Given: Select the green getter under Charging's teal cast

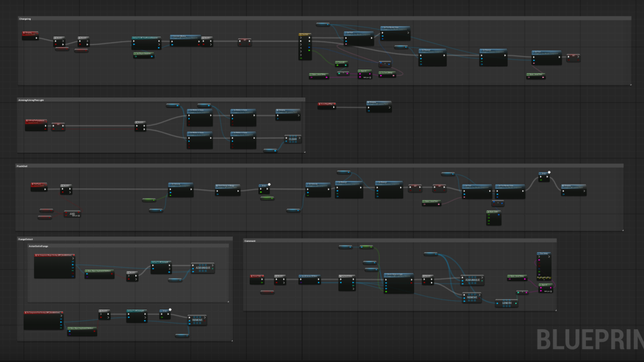Looking at the screenshot, I should [144, 55].
